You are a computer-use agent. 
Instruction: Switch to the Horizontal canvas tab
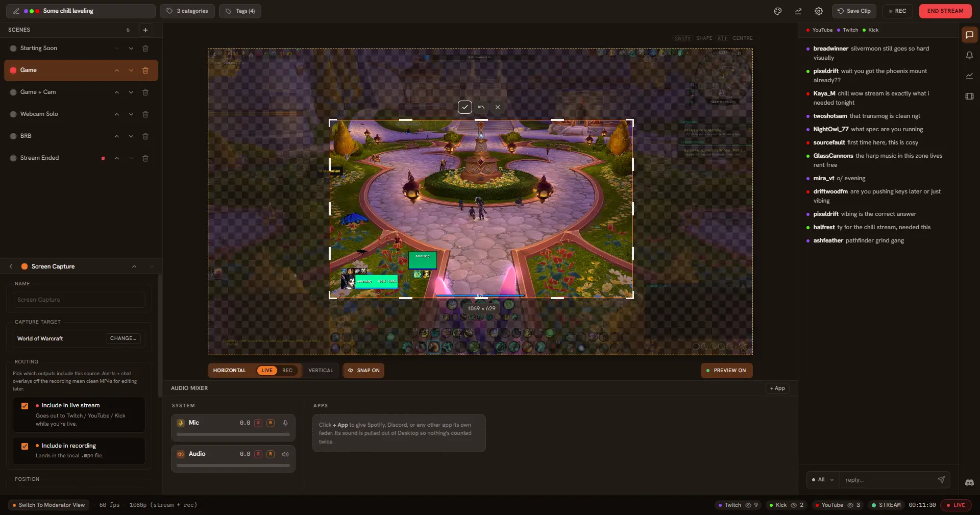(229, 371)
